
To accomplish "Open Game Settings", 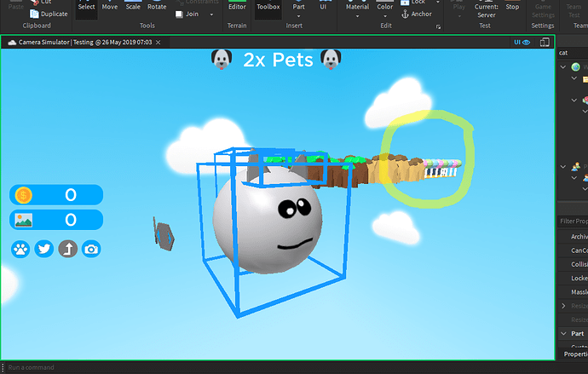I will (543, 10).
